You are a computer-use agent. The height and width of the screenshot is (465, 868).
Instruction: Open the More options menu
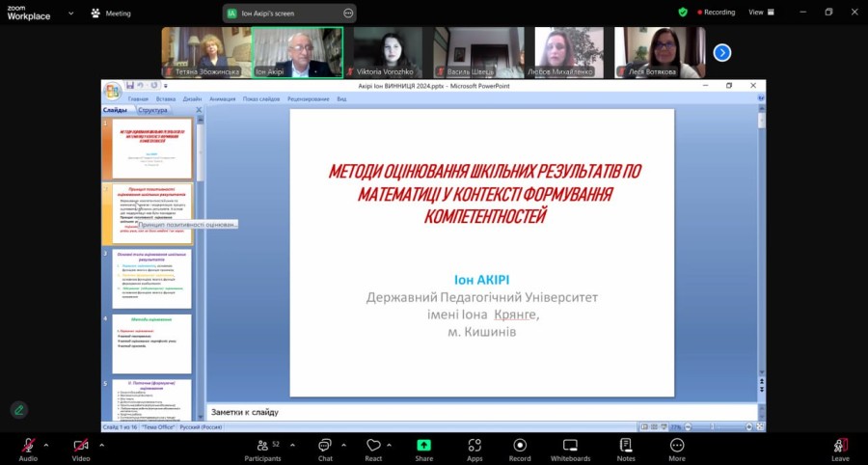pos(677,450)
